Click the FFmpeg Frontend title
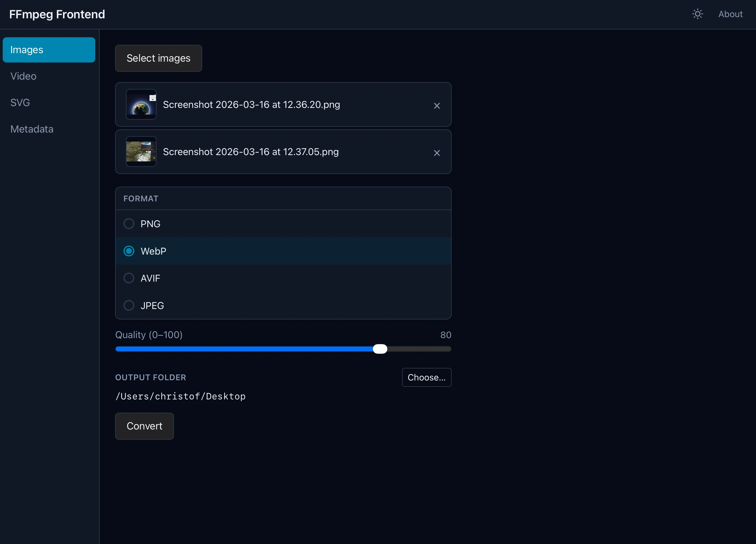Viewport: 756px width, 544px height. 57,14
